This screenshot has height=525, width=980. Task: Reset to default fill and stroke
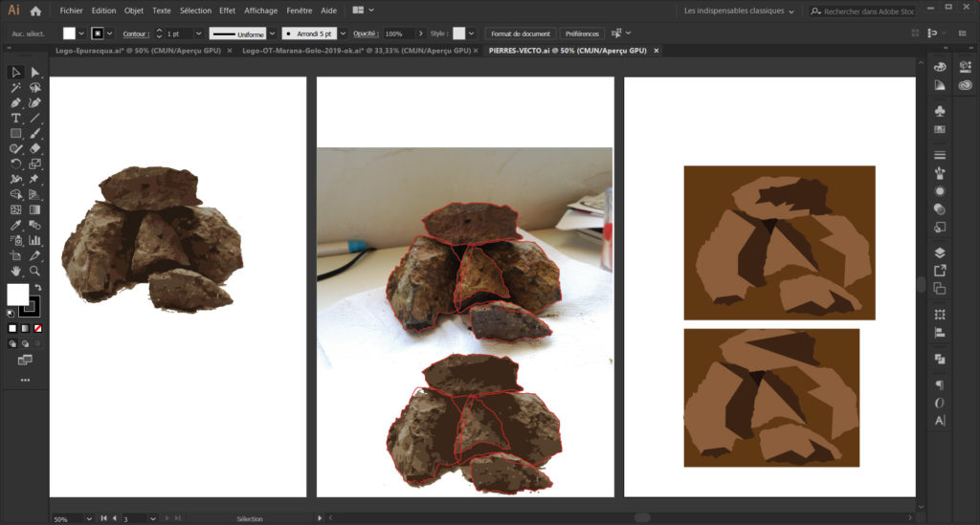click(x=11, y=312)
